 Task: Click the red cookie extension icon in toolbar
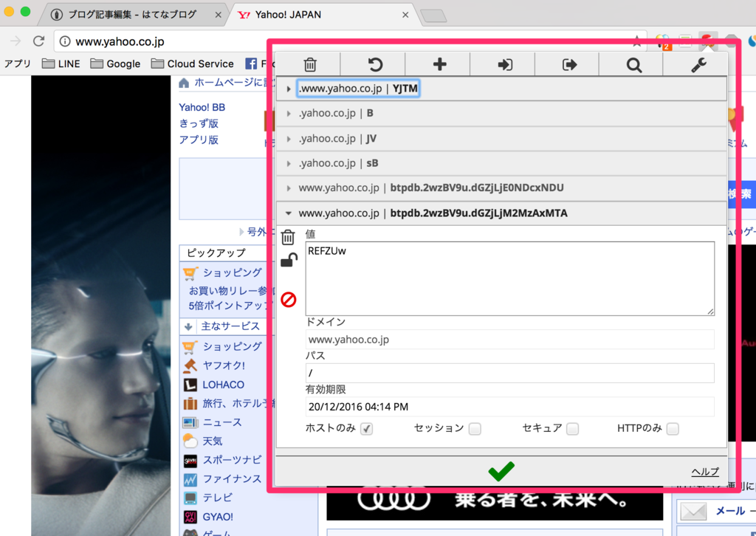pyautogui.click(x=708, y=41)
